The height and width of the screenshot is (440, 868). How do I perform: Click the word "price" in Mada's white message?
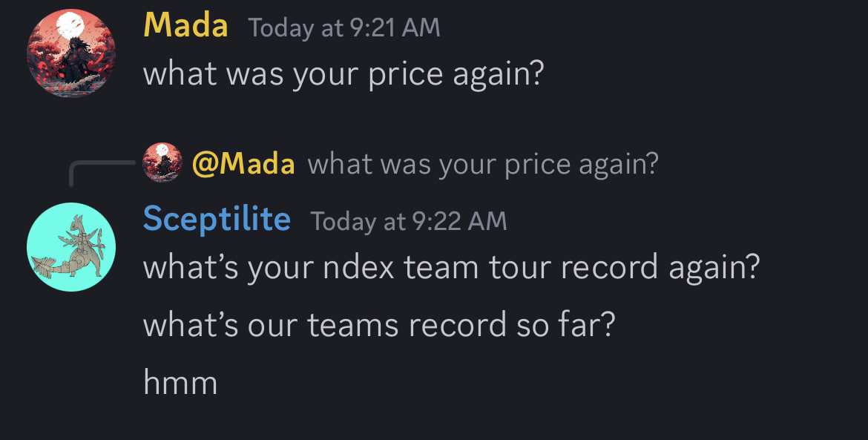[407, 74]
